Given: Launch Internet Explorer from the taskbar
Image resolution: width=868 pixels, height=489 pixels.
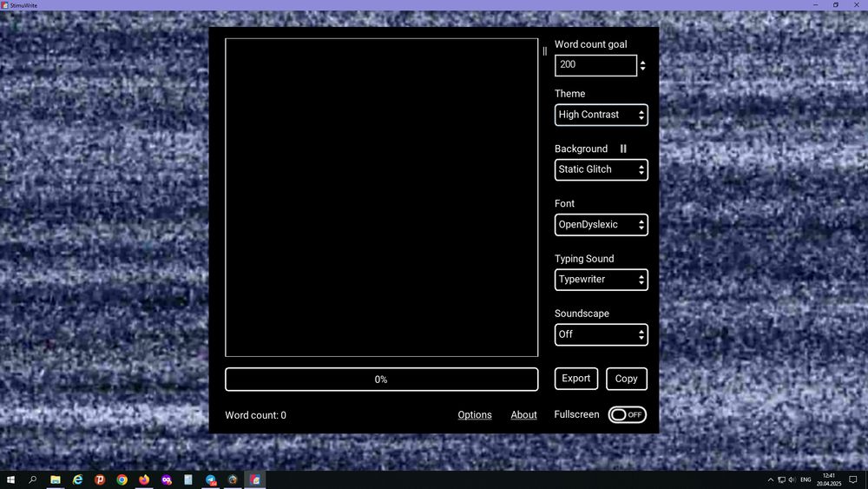Looking at the screenshot, I should pyautogui.click(x=77, y=479).
